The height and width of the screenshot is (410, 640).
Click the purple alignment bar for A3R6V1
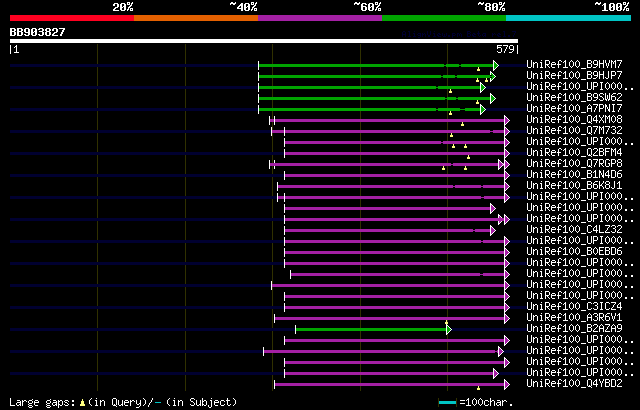pos(390,319)
